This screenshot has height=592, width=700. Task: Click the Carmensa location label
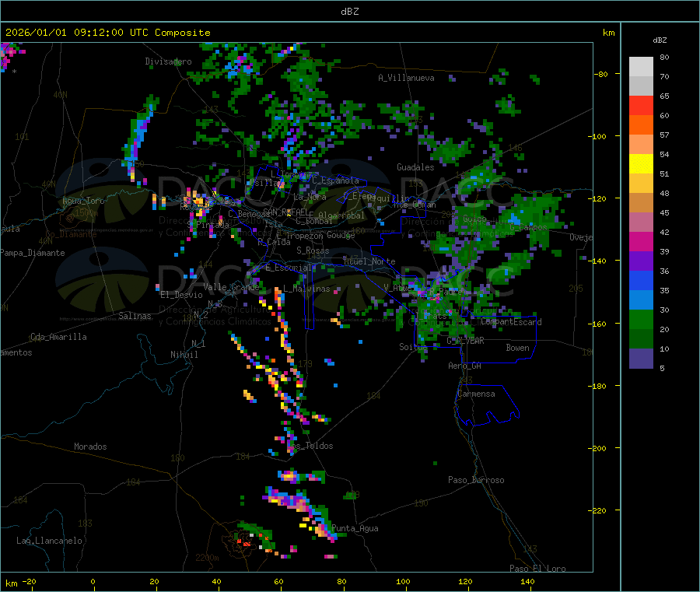pos(476,394)
